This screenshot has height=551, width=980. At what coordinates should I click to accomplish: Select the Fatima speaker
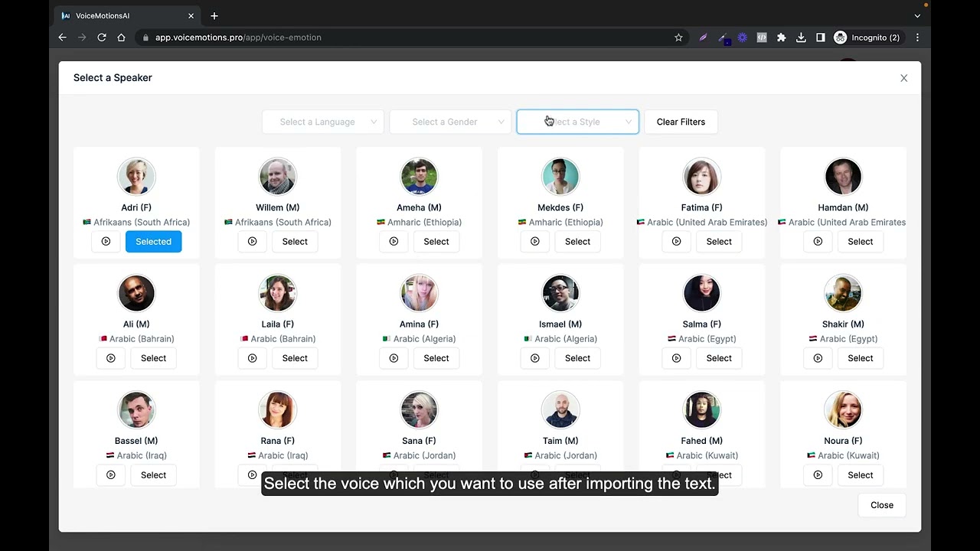(x=719, y=241)
